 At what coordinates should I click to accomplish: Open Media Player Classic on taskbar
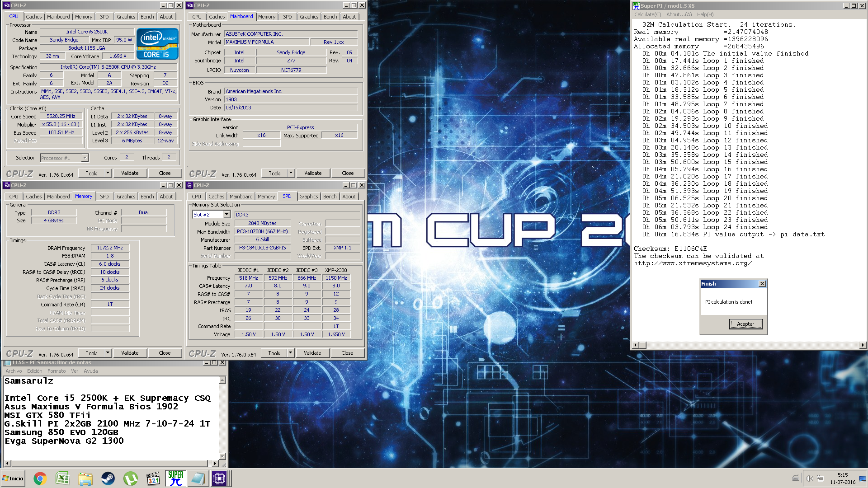153,479
